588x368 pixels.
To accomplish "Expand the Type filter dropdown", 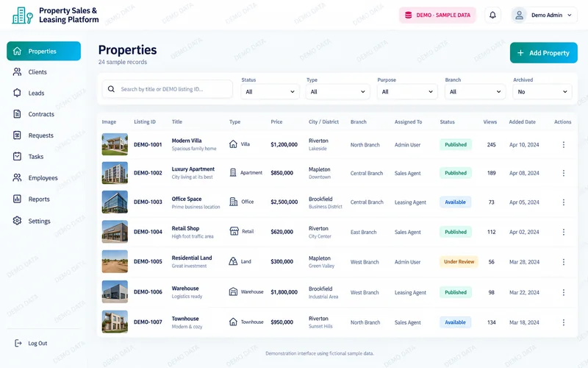I will [337, 91].
